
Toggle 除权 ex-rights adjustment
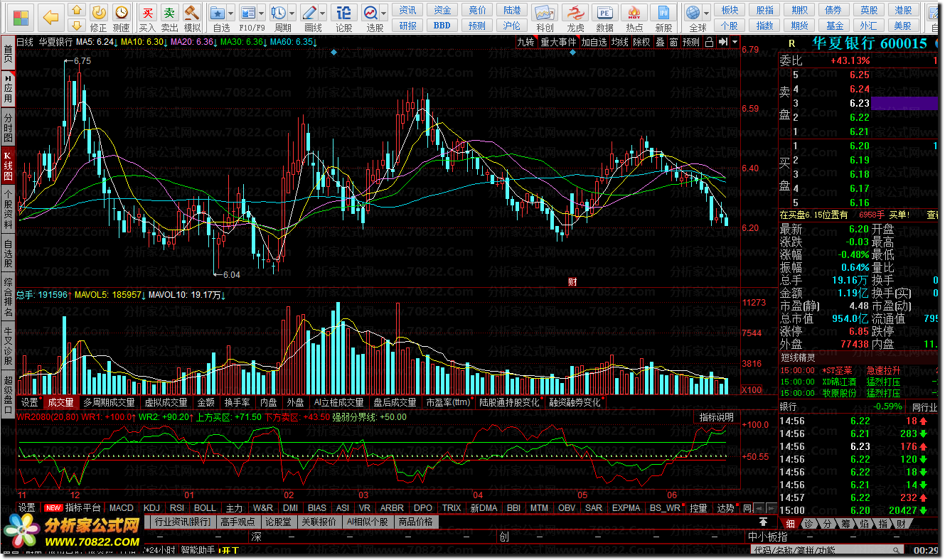(641, 42)
